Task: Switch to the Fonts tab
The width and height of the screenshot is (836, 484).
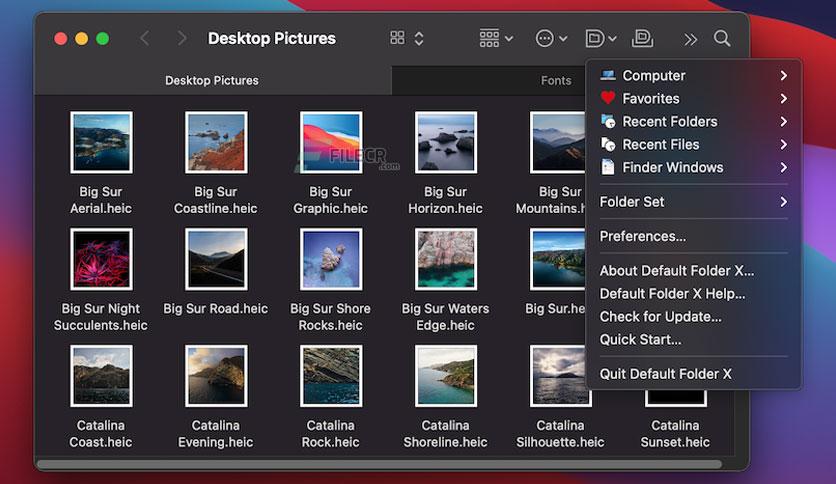Action: (x=556, y=80)
